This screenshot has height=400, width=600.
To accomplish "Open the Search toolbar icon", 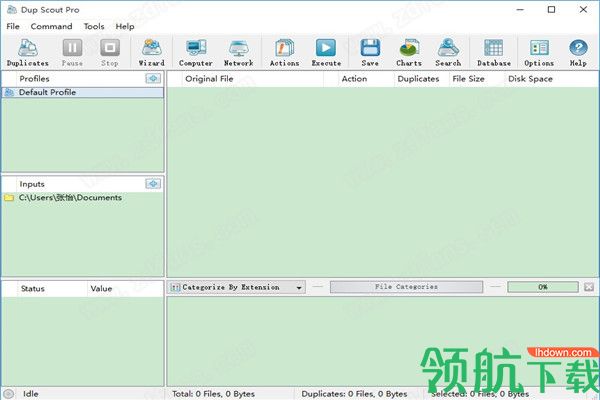I will coord(448,53).
